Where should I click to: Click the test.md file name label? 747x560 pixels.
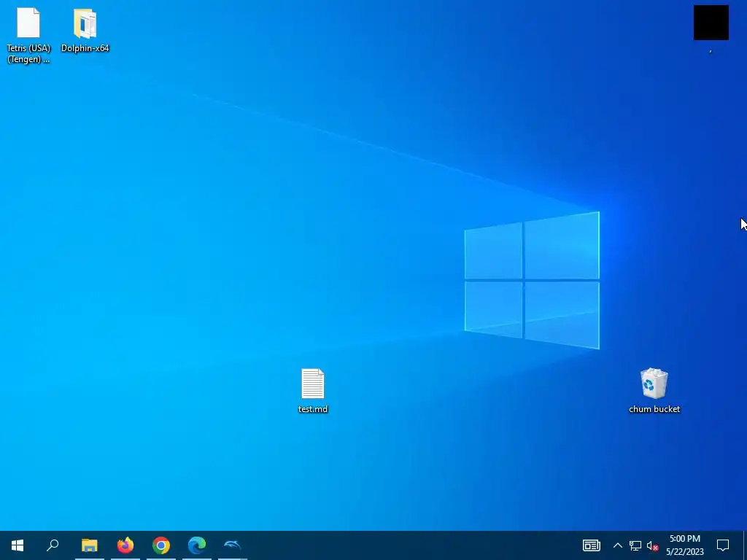click(x=313, y=409)
